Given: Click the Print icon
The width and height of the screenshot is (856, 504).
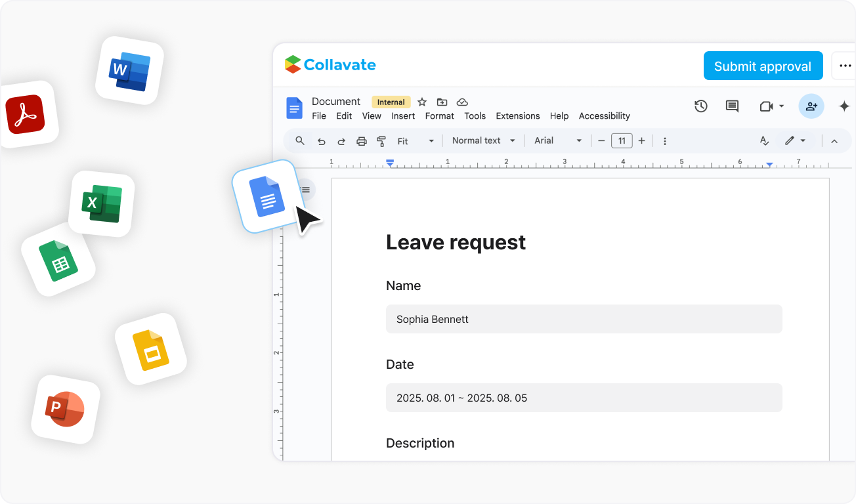Looking at the screenshot, I should tap(361, 141).
